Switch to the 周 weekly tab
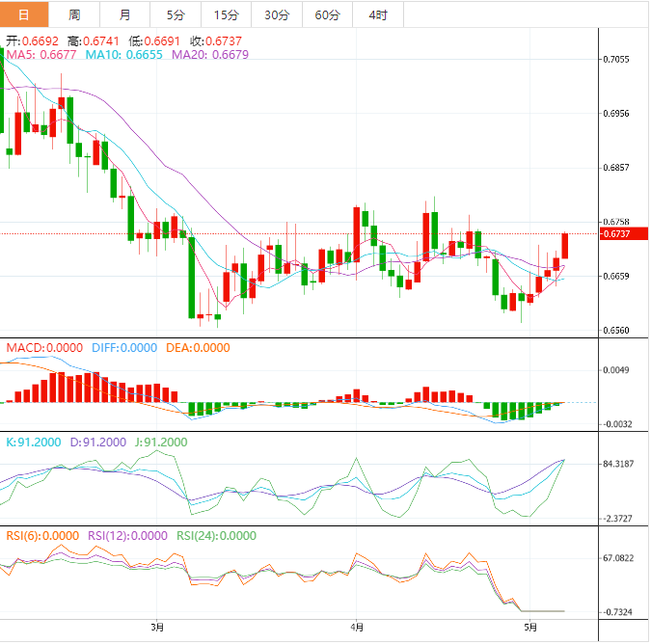 [x=74, y=14]
